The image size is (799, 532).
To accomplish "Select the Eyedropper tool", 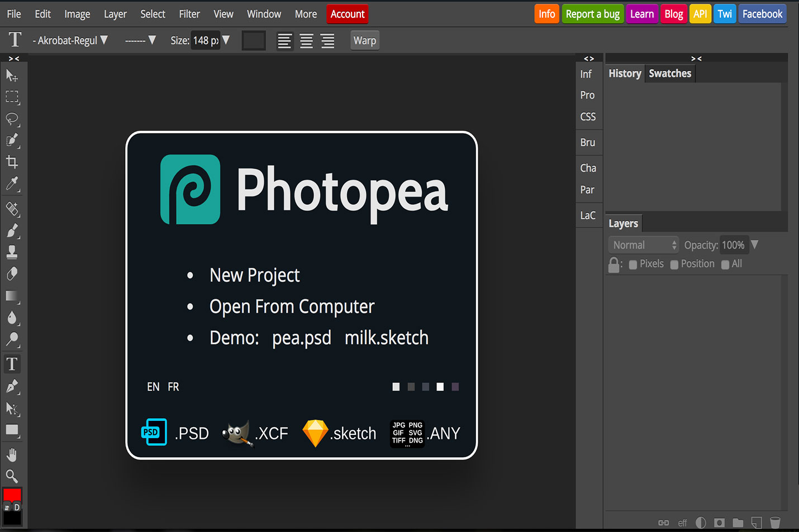I will pyautogui.click(x=12, y=184).
